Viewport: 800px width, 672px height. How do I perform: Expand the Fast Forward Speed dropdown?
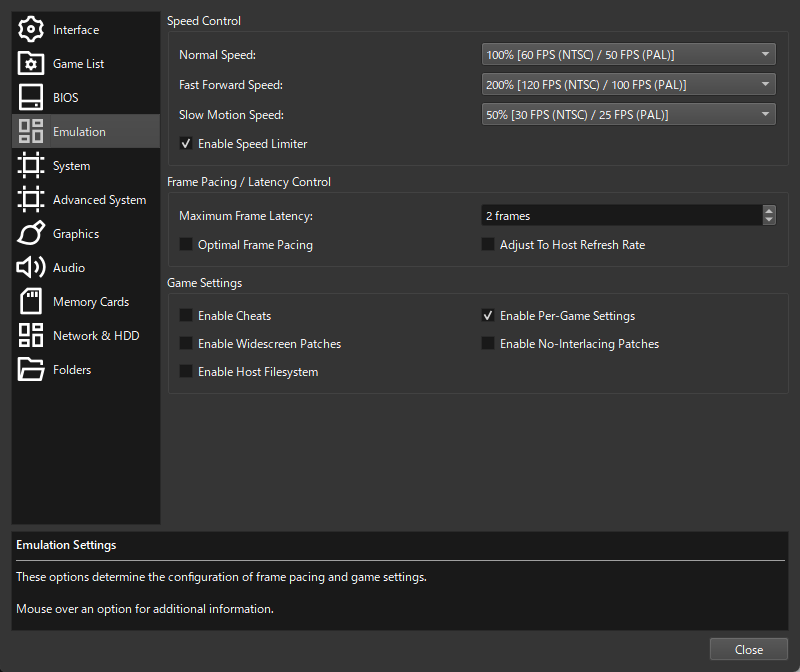[629, 85]
